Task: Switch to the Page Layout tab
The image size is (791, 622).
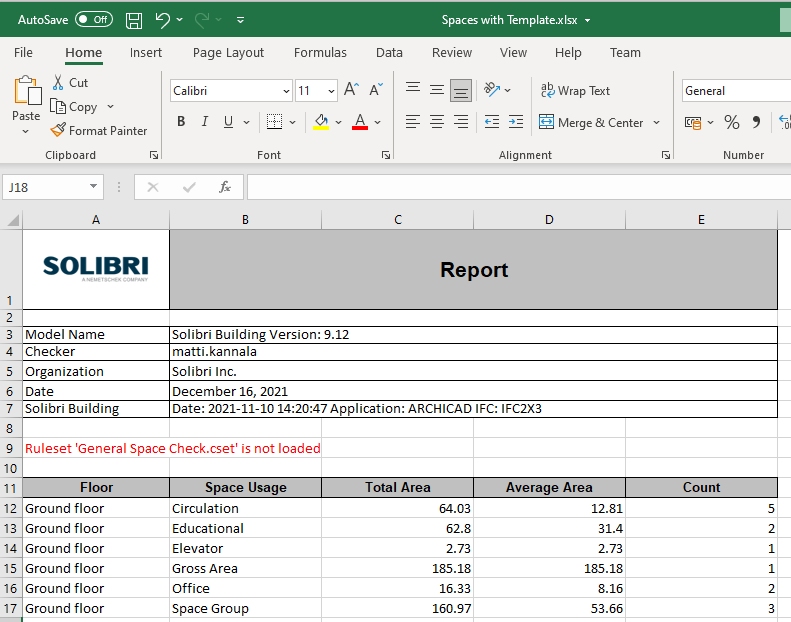Action: click(228, 52)
